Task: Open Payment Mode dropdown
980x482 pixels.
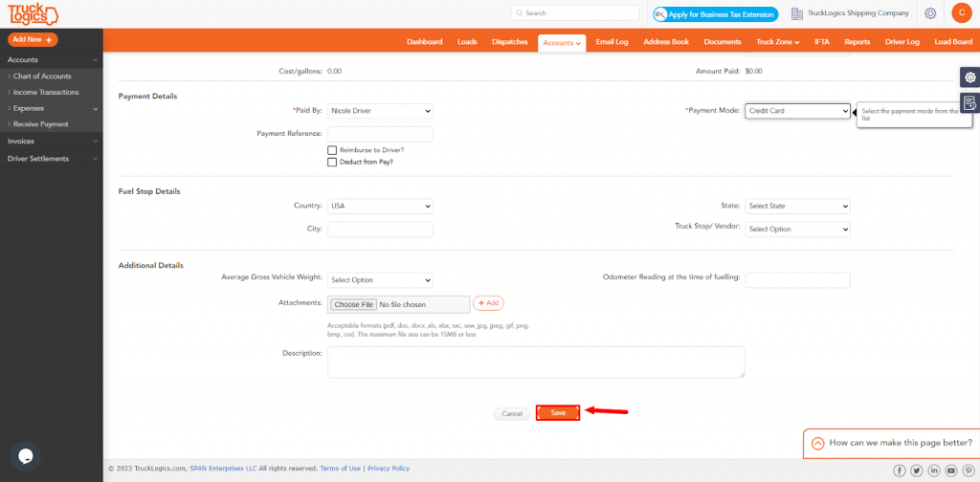Action: coord(797,111)
